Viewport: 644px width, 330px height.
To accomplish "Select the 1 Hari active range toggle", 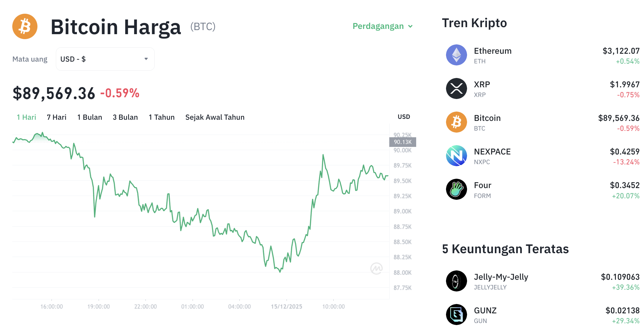I will [x=26, y=117].
